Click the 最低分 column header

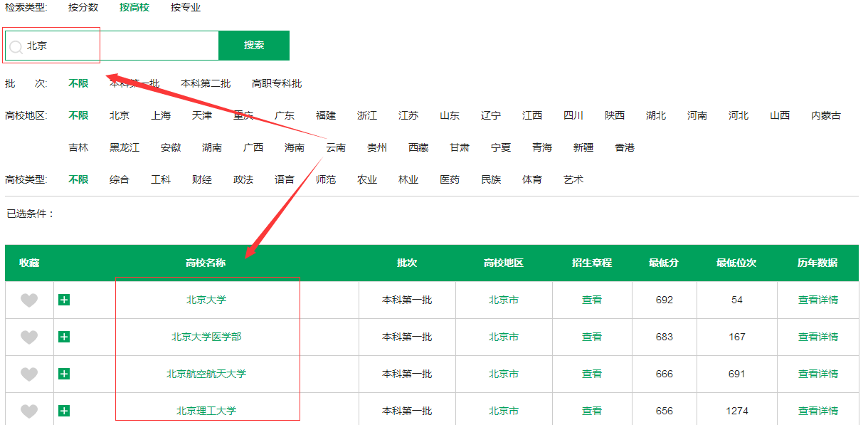click(x=664, y=263)
